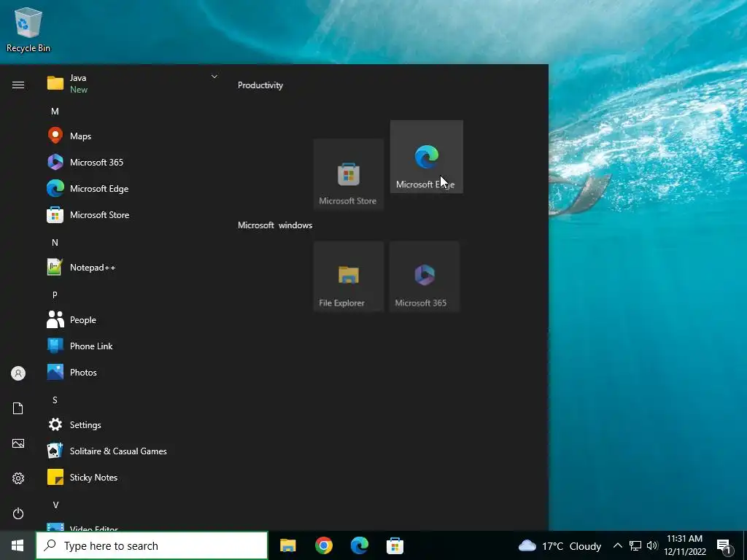Open the clock showing 11:31 AM
This screenshot has height=560, width=747.
[685, 545]
